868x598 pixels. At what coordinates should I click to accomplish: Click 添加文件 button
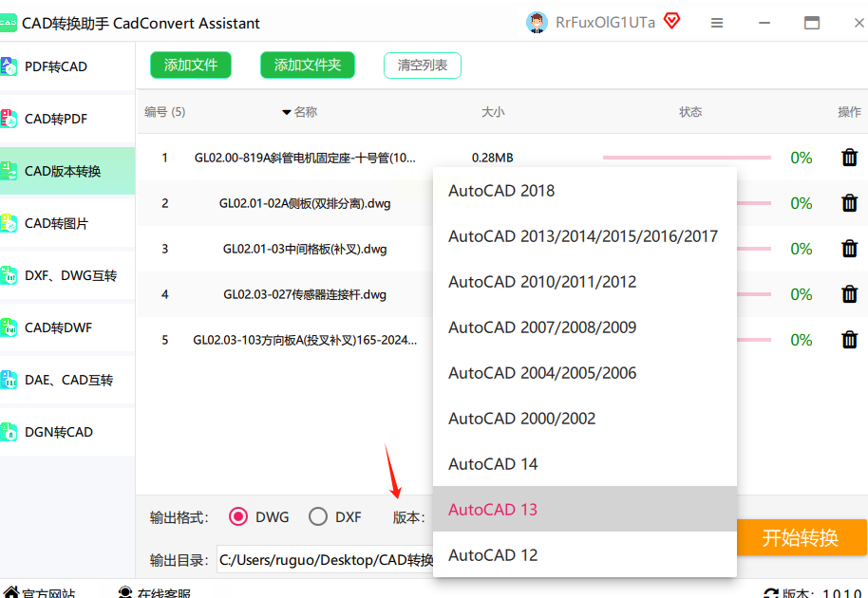click(x=191, y=65)
